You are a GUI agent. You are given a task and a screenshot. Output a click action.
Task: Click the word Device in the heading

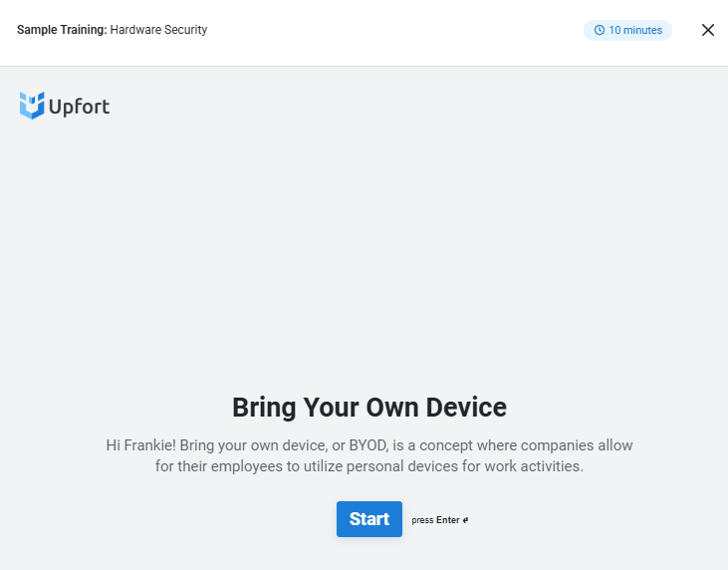[x=466, y=408]
